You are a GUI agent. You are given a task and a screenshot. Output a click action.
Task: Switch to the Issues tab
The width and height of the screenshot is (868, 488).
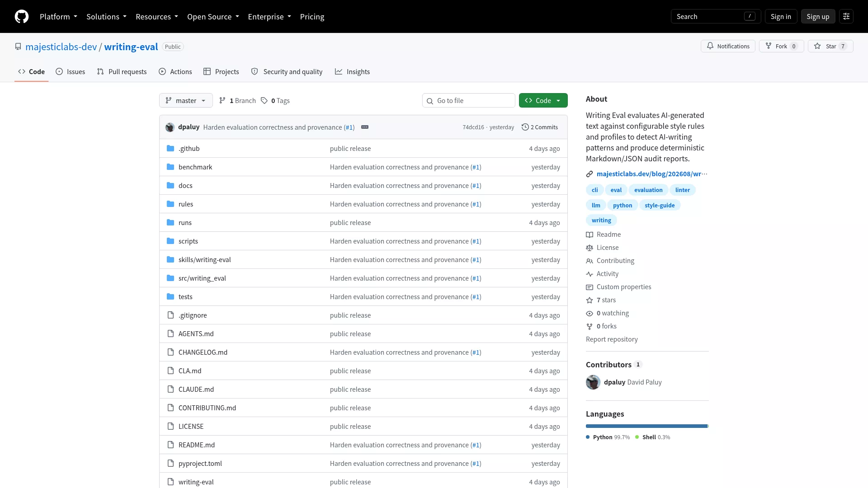point(71,72)
